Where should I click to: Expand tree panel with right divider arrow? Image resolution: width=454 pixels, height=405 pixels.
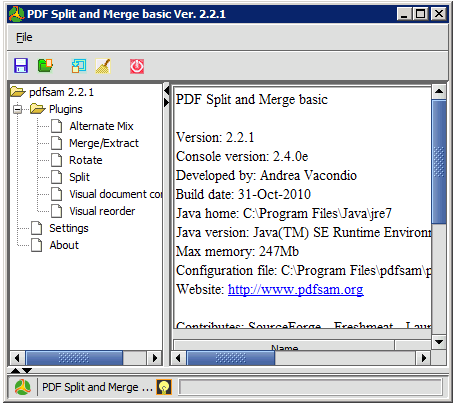tap(167, 102)
